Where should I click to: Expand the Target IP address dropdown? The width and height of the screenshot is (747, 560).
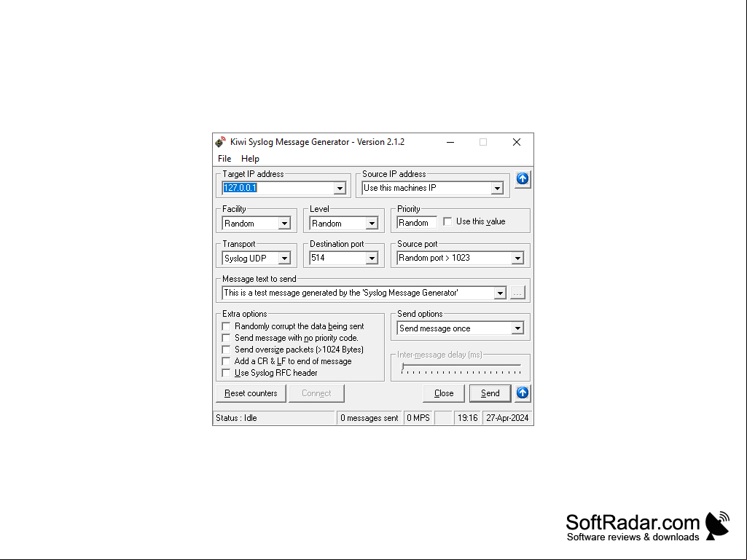pos(339,188)
